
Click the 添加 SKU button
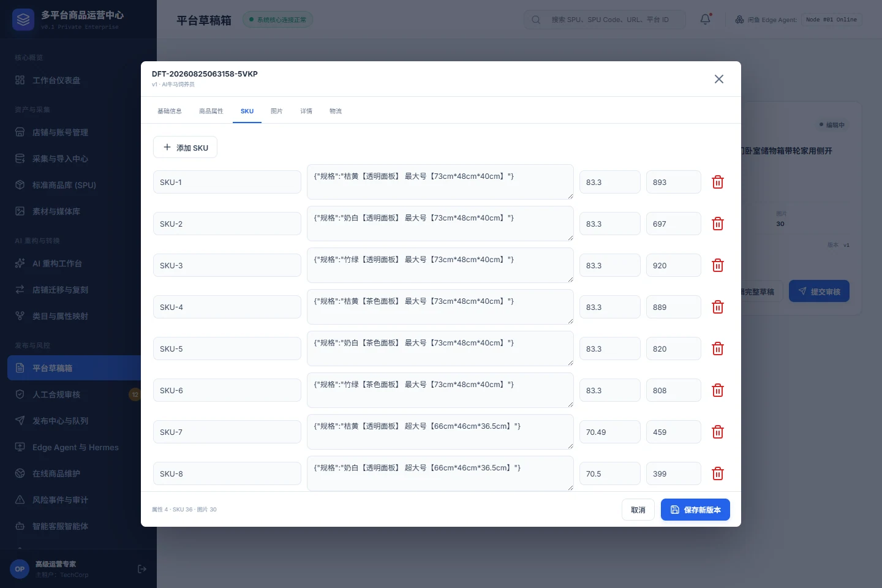click(185, 147)
